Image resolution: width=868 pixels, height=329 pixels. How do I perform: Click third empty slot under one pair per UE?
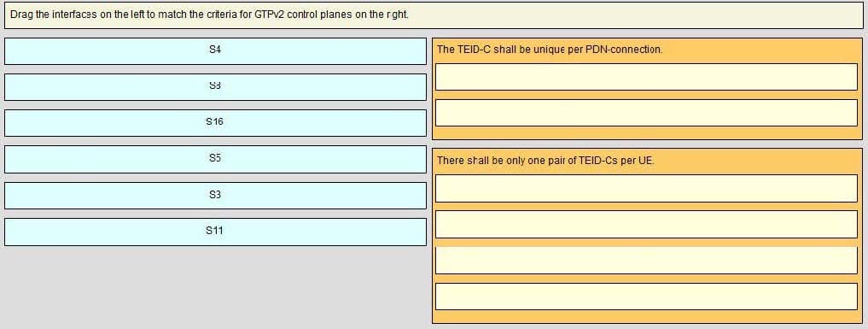click(x=646, y=261)
